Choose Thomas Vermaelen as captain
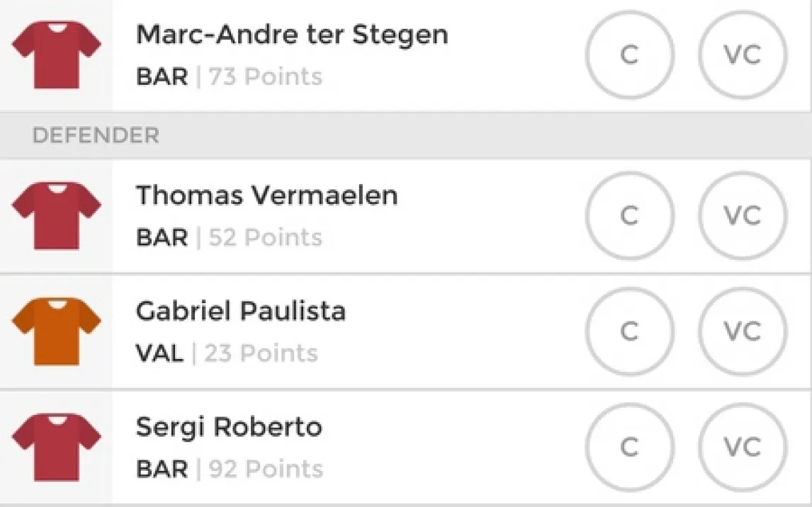The height and width of the screenshot is (507, 812). pos(629,215)
